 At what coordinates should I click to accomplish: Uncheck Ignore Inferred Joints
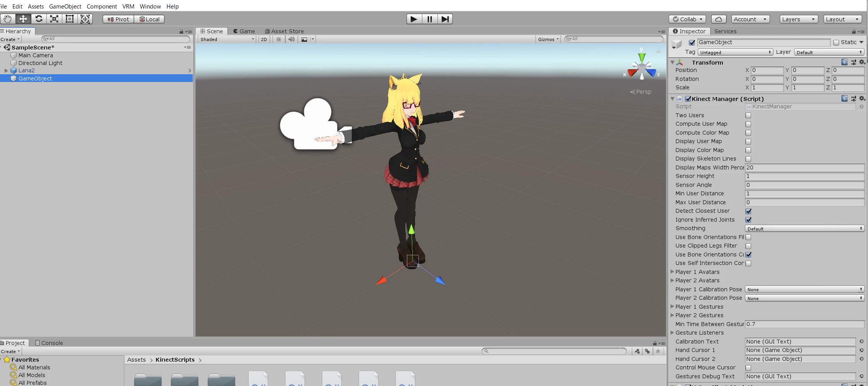tap(748, 220)
